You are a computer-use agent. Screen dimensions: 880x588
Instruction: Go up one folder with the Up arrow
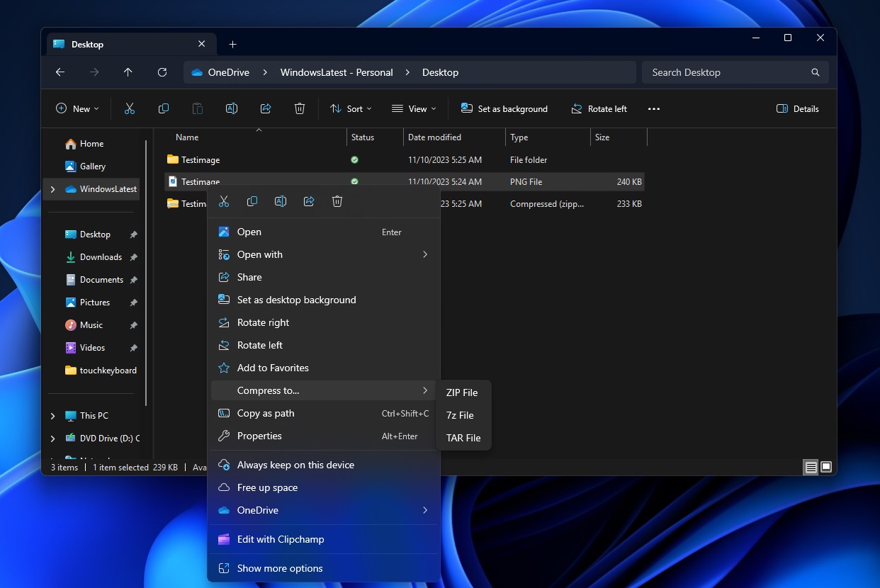[128, 72]
